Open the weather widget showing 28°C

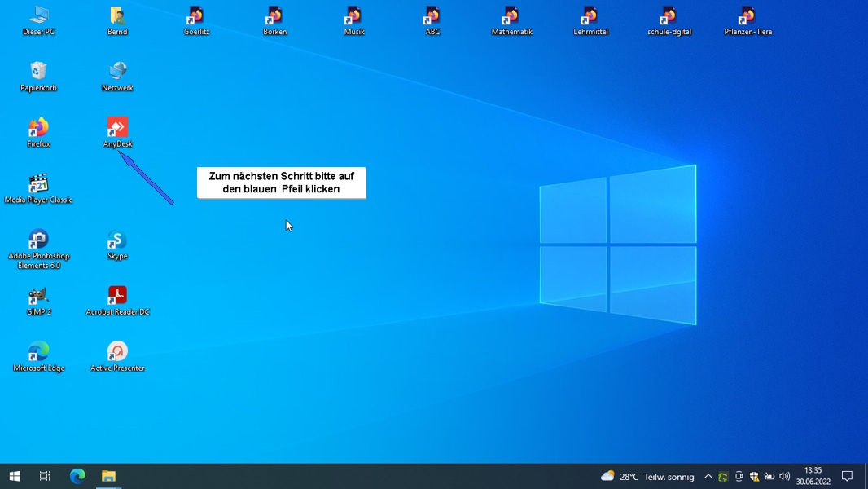tap(647, 477)
